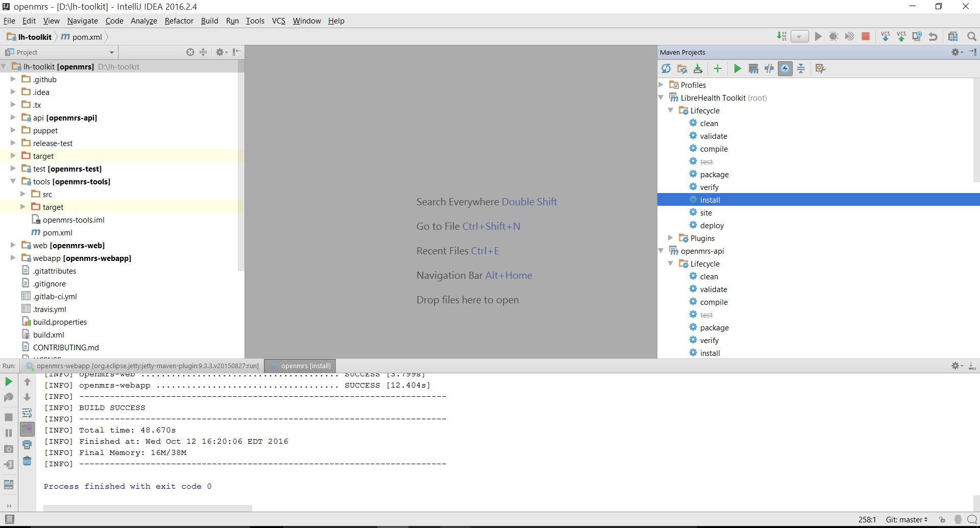980x528 pixels.
Task: Execute Maven goal icon
Action: click(753, 68)
